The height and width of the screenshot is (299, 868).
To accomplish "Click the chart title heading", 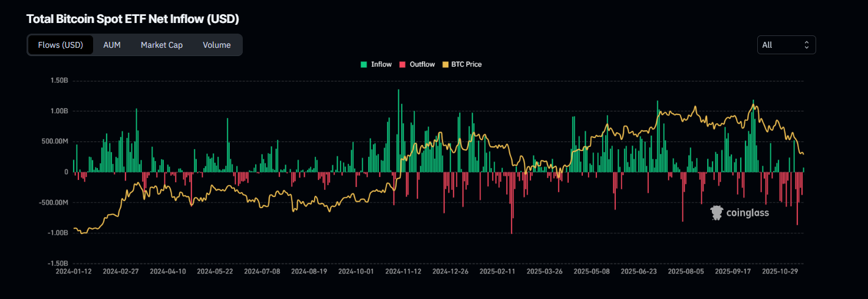I will (x=133, y=19).
